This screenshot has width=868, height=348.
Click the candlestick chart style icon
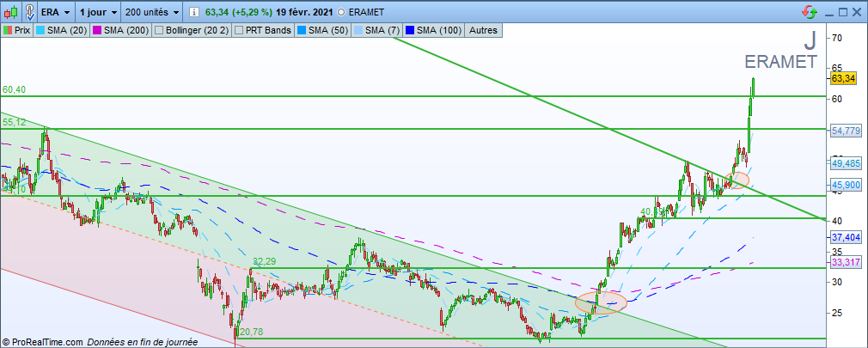13,12
